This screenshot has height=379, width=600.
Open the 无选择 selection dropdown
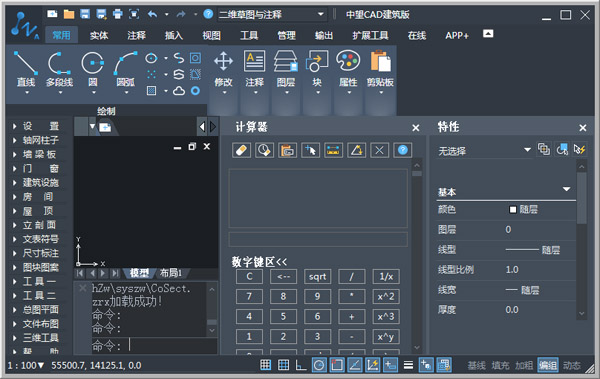[527, 150]
